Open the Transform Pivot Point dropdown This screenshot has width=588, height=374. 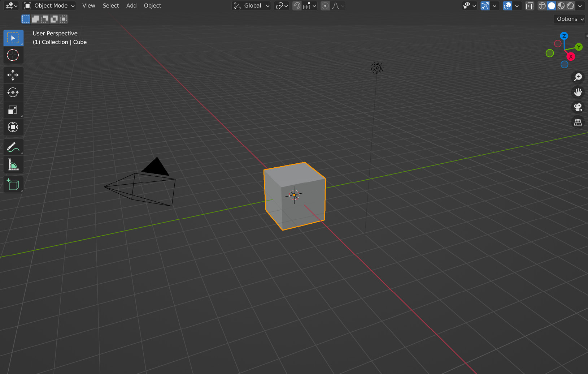click(280, 6)
